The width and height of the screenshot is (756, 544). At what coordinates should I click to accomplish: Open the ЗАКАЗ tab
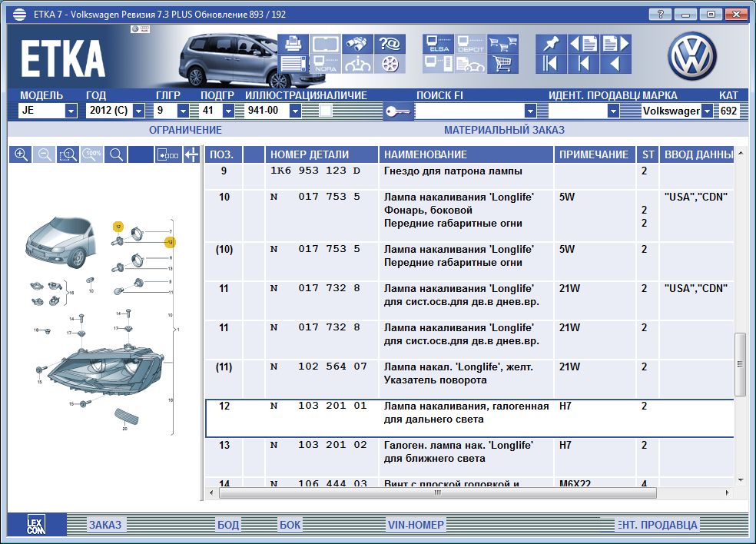(105, 525)
